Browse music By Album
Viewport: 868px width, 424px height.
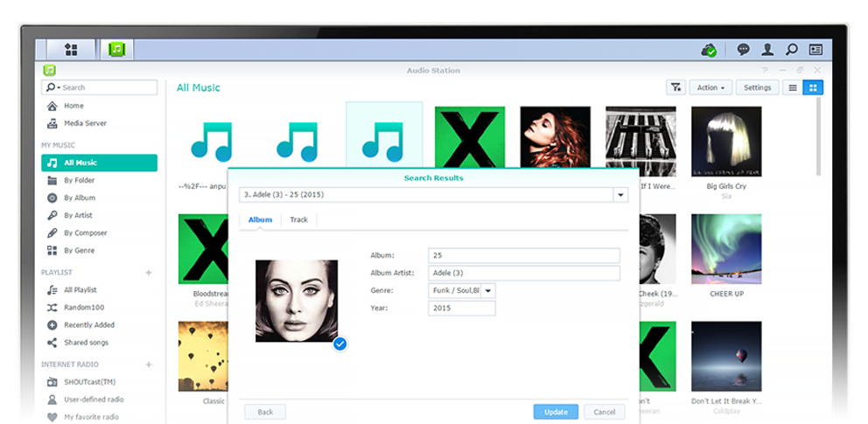(99, 198)
